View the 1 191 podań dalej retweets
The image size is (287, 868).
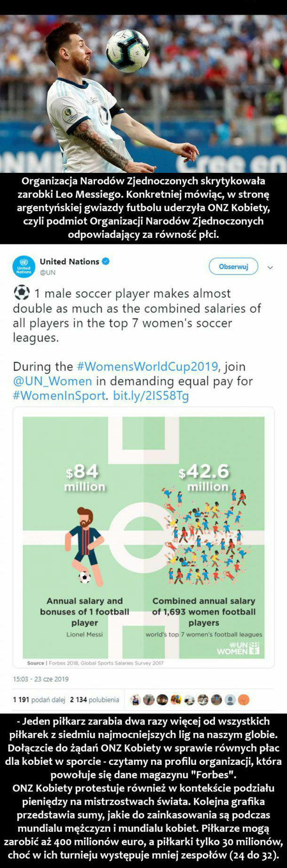[x=39, y=700]
